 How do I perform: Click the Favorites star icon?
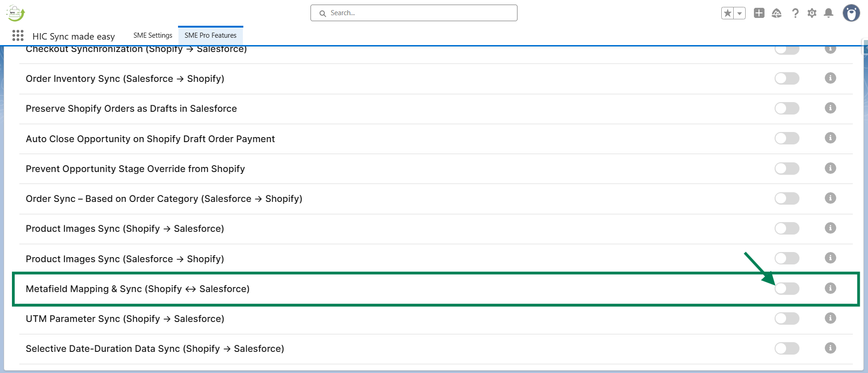[728, 13]
